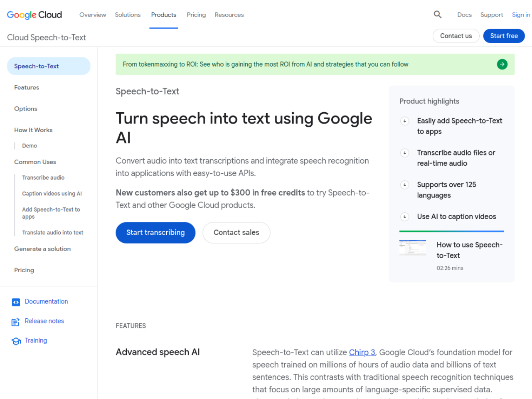Image resolution: width=532 pixels, height=399 pixels.
Task: Click the Google Cloud logo
Action: coord(34,15)
